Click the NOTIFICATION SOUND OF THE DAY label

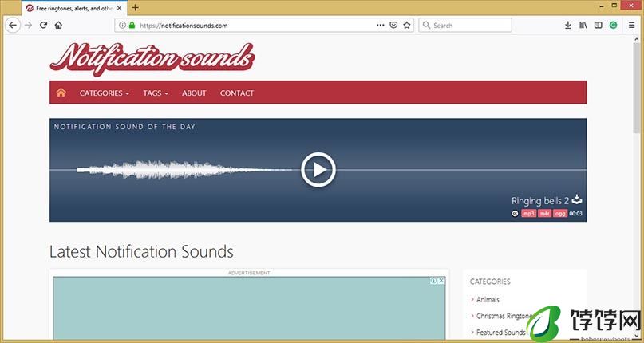click(x=124, y=127)
